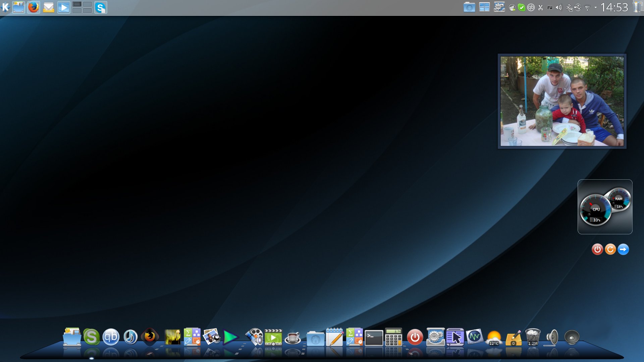This screenshot has width=644, height=362.
Task: Toggle the virtual desktop pager
Action: (x=82, y=7)
